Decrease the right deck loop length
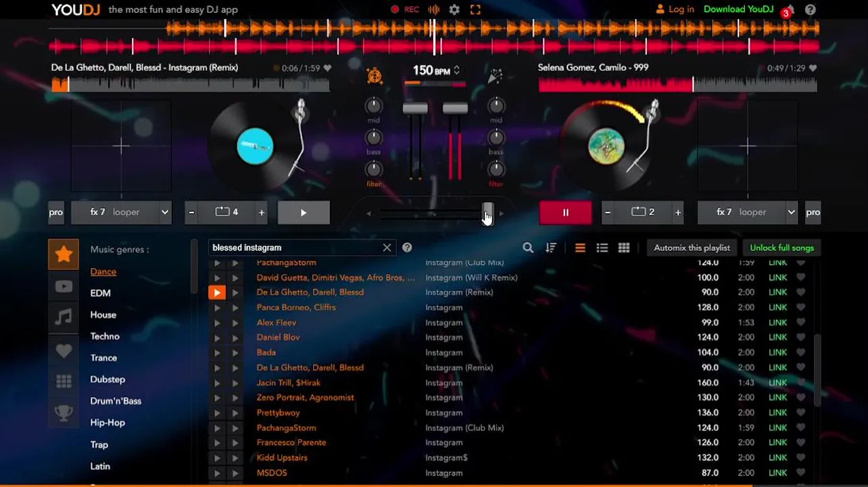868x487 pixels. click(608, 212)
